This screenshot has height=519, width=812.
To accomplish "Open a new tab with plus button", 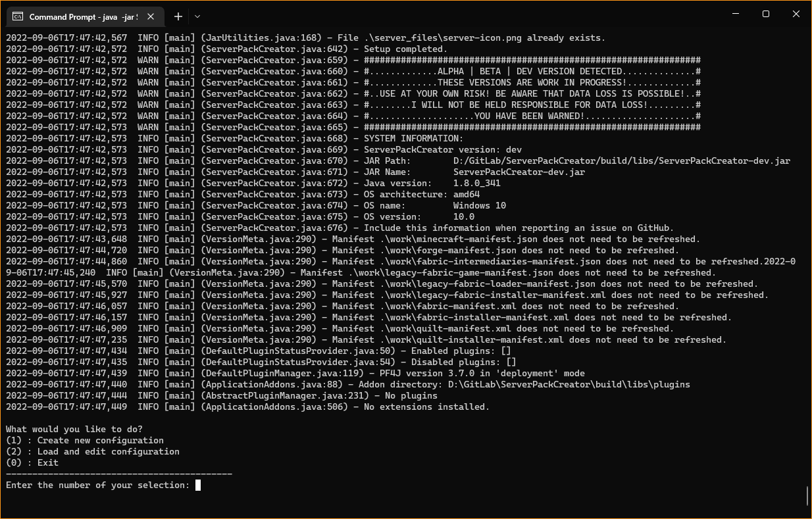I will tap(178, 16).
